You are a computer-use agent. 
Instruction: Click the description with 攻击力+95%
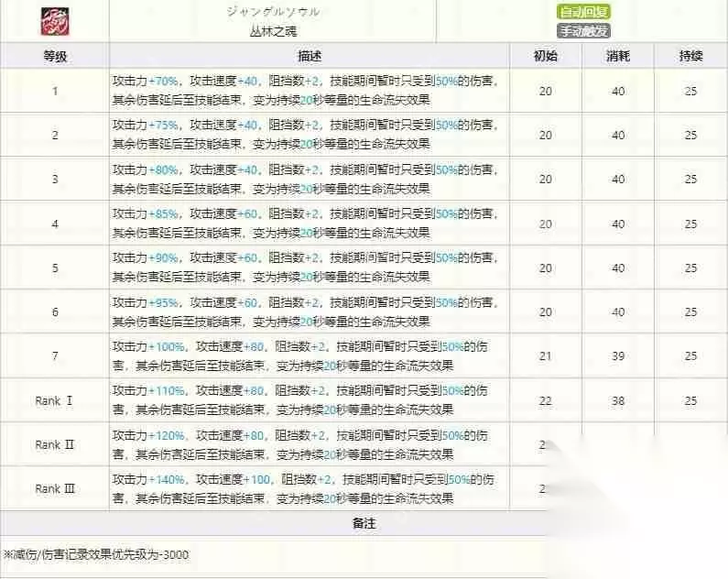point(305,311)
